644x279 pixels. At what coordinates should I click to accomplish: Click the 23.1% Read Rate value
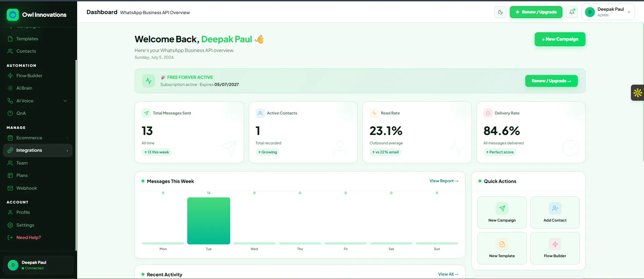point(386,131)
